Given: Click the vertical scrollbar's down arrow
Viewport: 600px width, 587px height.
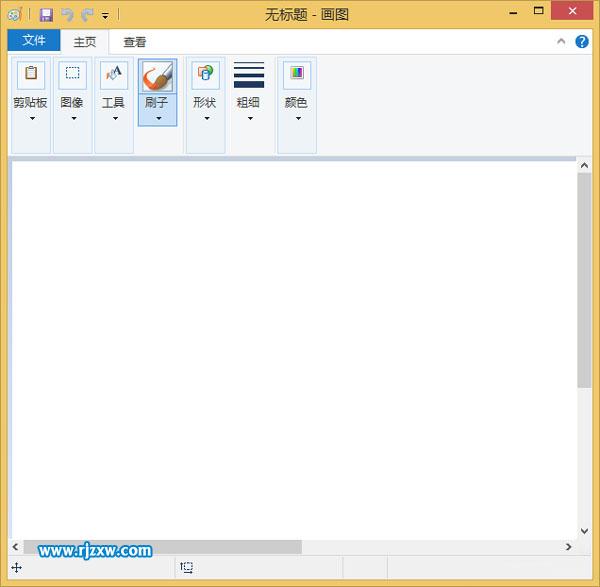Looking at the screenshot, I should click(x=585, y=531).
